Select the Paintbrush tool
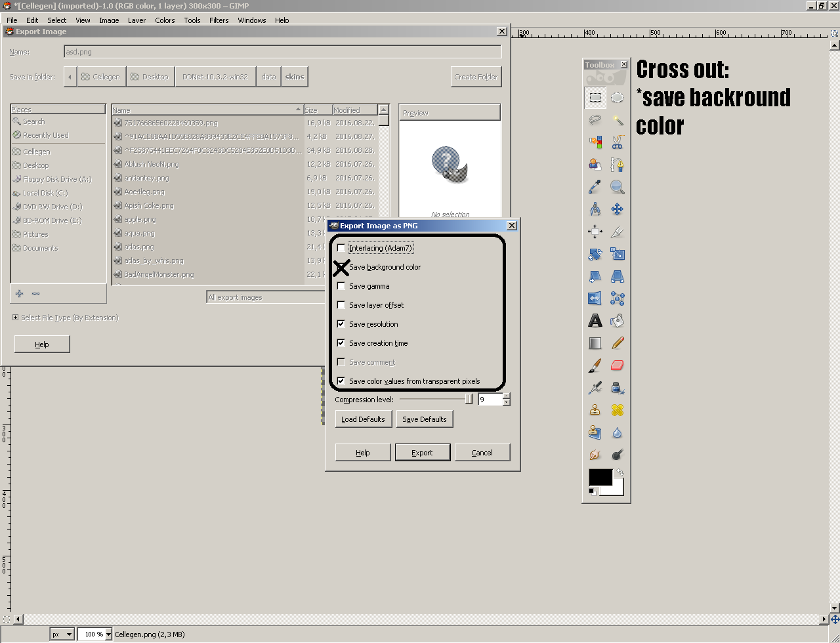This screenshot has height=643, width=840. (x=595, y=365)
